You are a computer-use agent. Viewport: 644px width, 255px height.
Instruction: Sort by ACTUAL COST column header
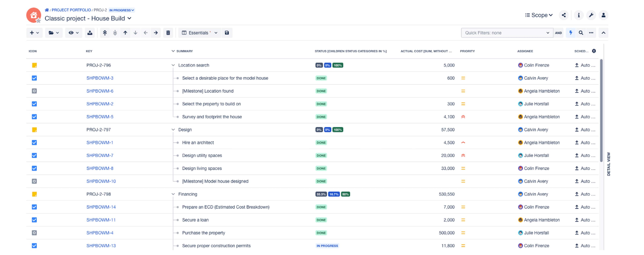point(426,51)
